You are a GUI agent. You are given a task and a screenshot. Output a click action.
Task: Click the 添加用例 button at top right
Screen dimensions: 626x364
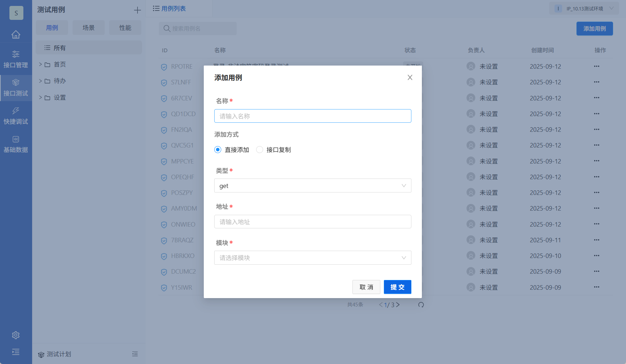595,29
